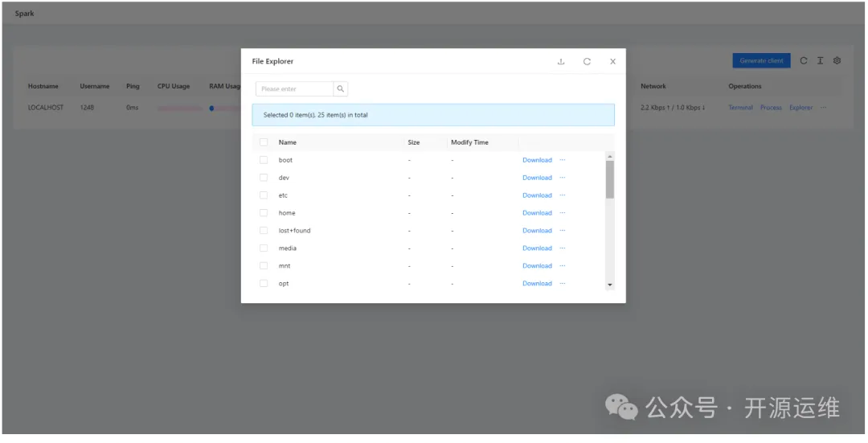Click the file search input field
The image size is (868, 443).
point(294,89)
